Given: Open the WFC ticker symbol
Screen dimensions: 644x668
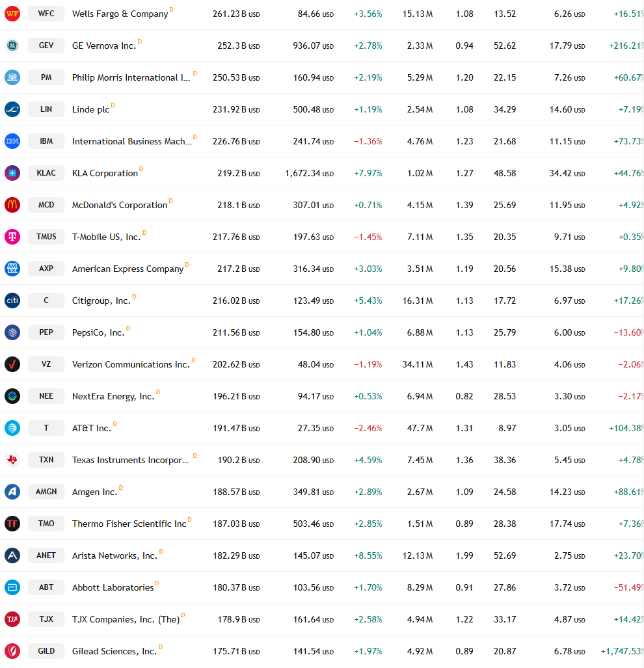Looking at the screenshot, I should (46, 14).
